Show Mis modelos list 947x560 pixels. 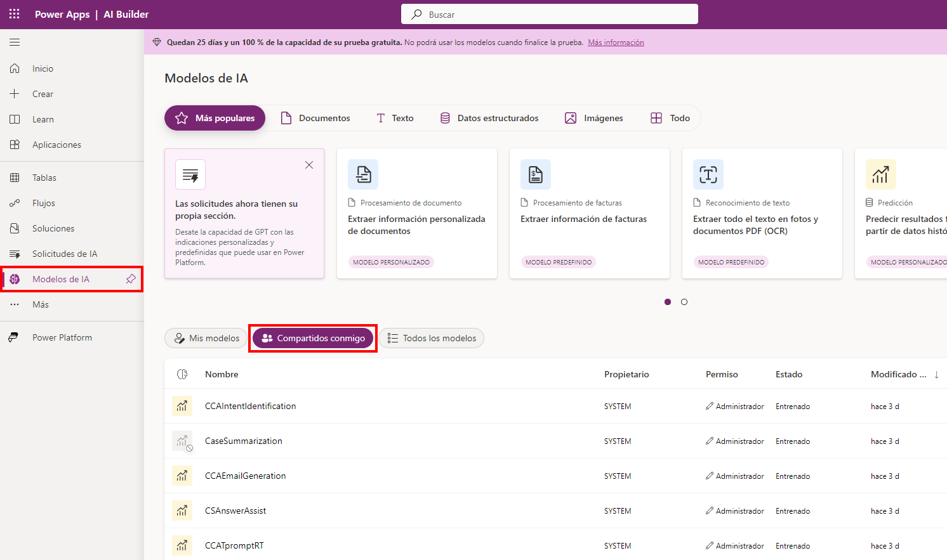(206, 338)
